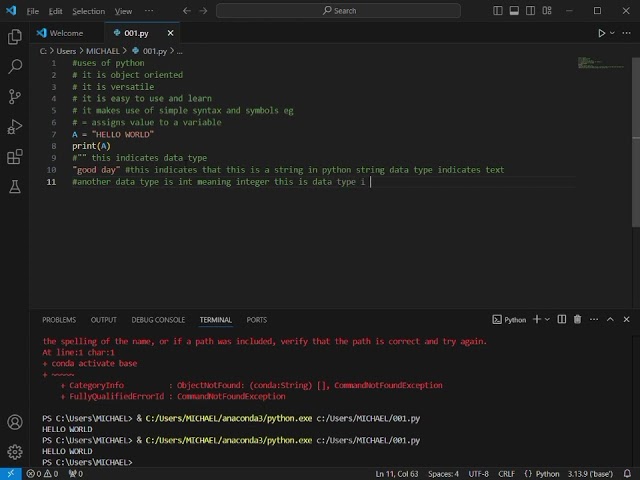Select the TERMINAL panel tab
Screen dimensions: 640x480
(216, 320)
